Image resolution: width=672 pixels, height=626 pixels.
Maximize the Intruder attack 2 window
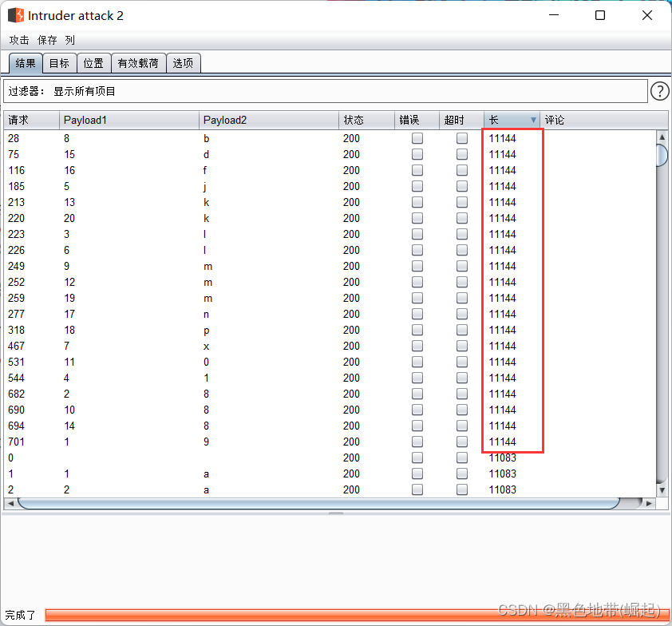600,15
